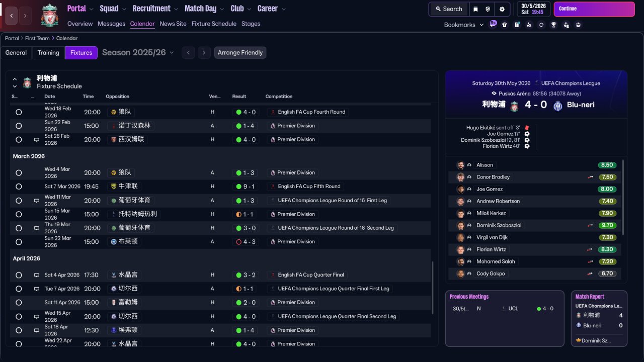
Task: Open settings gear icon in header
Action: click(502, 9)
